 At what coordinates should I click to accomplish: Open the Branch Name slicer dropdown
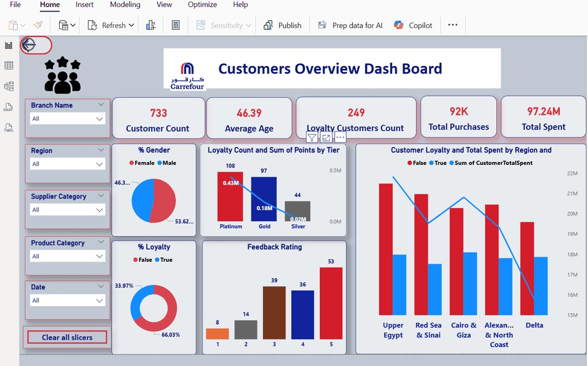(x=100, y=118)
